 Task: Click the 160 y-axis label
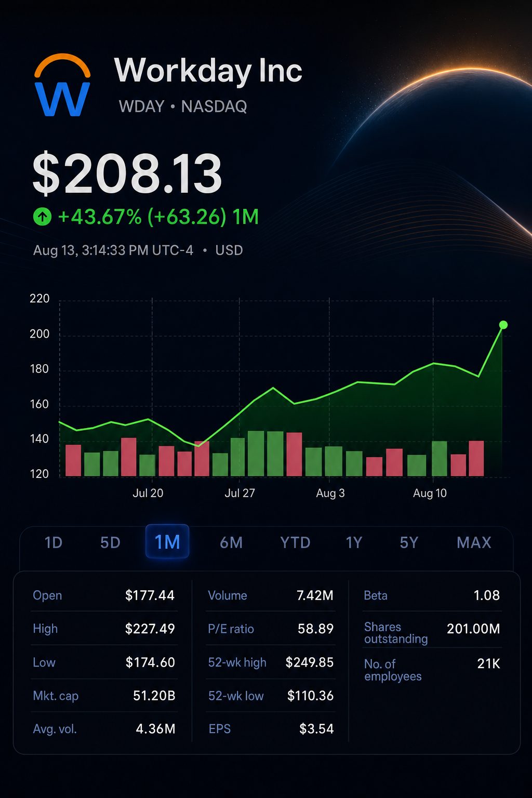(39, 404)
